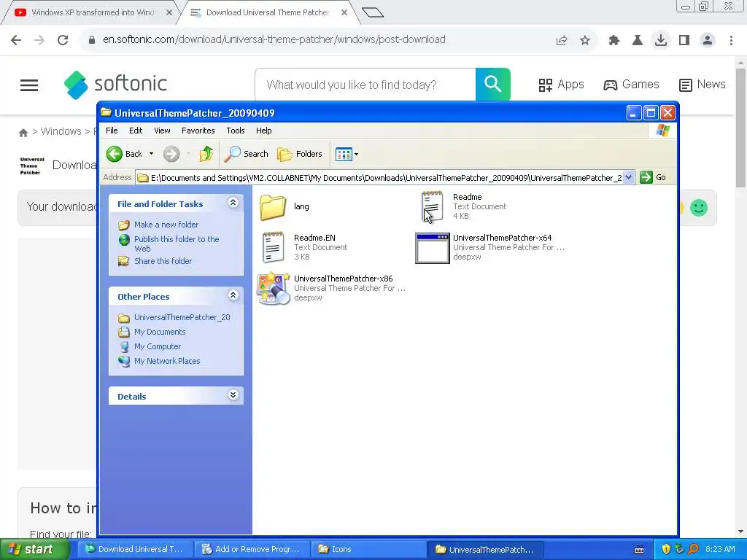
Task: Go to UniversalThemePatcher_20 parent folder link
Action: 182,317
